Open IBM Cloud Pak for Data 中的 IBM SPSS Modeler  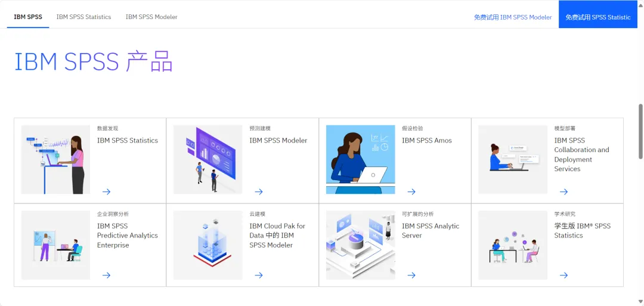coord(278,236)
